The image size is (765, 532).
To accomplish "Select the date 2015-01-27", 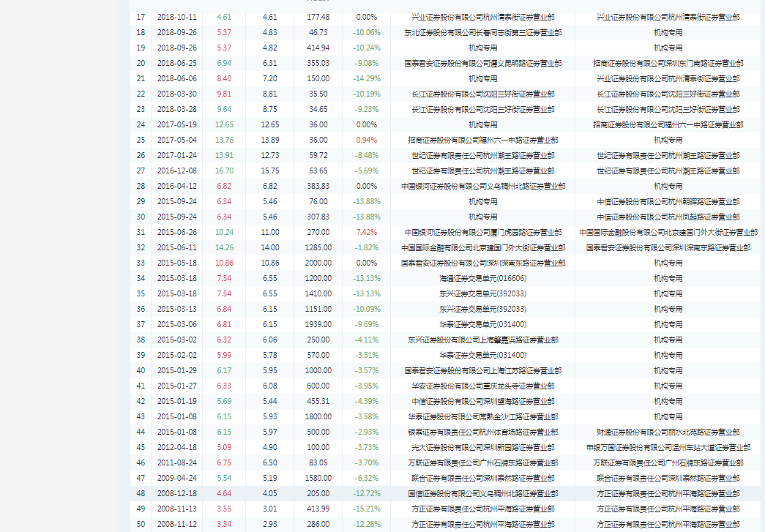I will click(x=176, y=386).
